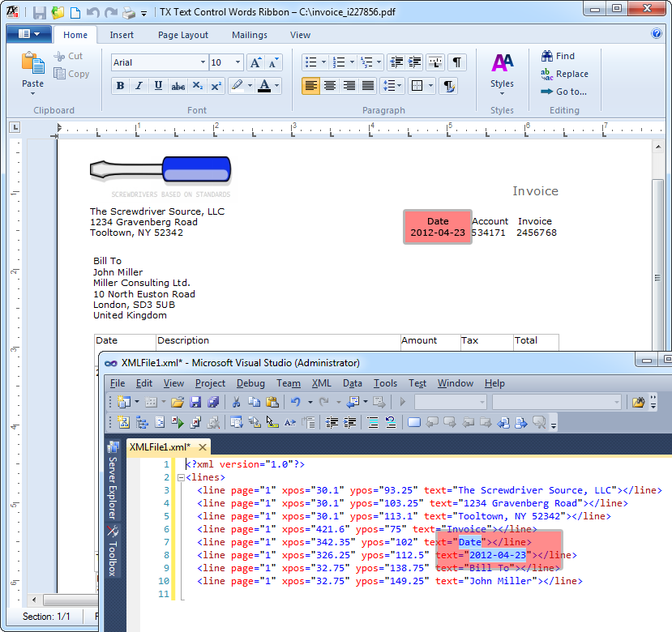Click the Shrink Font icon
The image size is (672, 632).
(x=273, y=62)
